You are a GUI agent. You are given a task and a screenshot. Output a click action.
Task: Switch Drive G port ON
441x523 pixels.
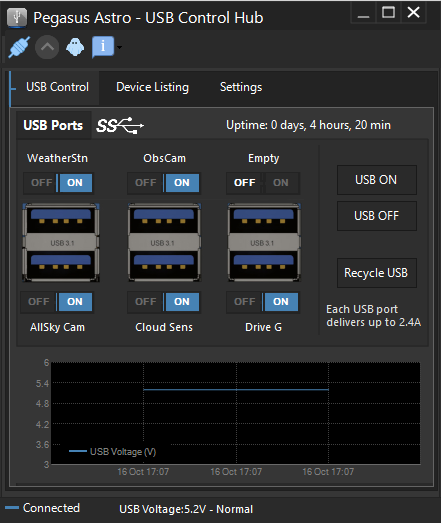click(281, 302)
